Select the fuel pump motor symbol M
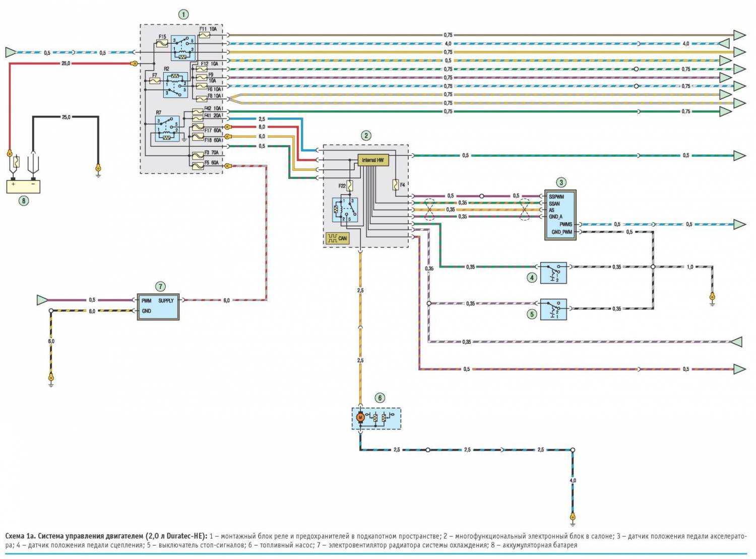756x559 pixels. pos(360,417)
